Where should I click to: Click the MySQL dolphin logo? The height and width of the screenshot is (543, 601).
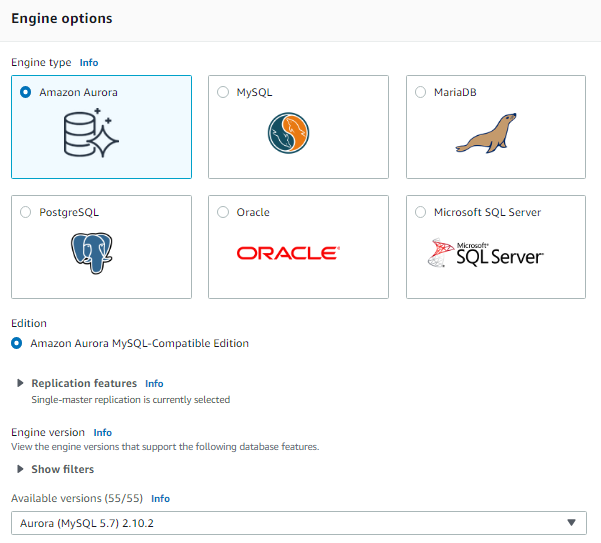[x=288, y=133]
